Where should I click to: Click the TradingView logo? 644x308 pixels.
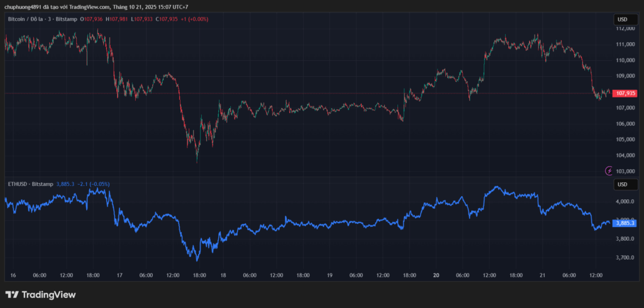40,294
